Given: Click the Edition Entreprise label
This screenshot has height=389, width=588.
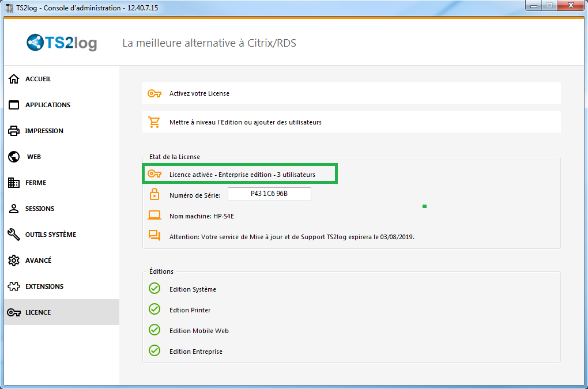Looking at the screenshot, I should (x=196, y=352).
